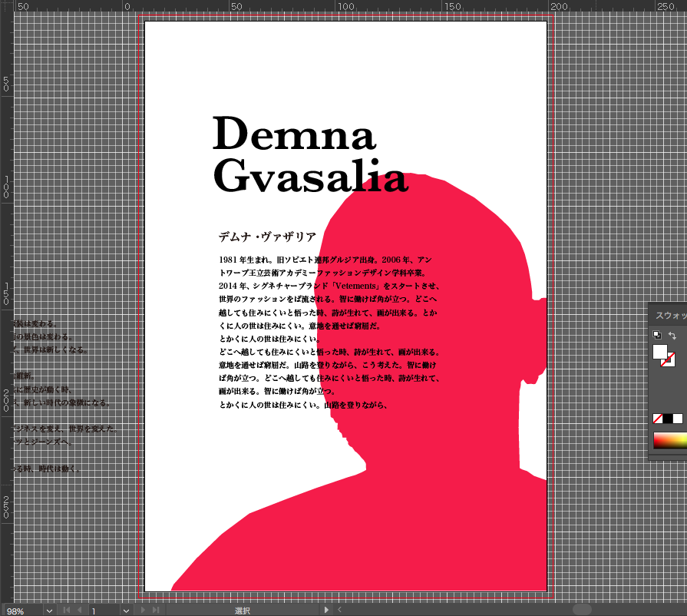Swap fill and stroke colors icon

(x=672, y=336)
